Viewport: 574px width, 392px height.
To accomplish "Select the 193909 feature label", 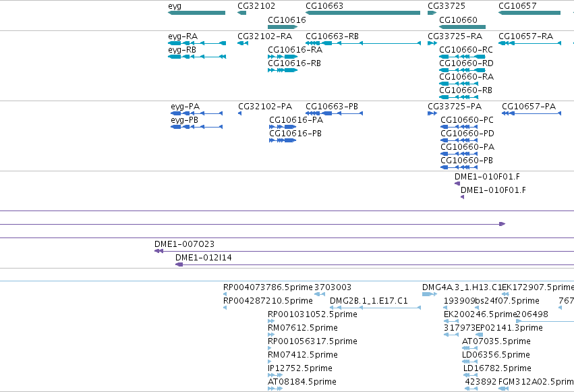I will (x=459, y=301).
